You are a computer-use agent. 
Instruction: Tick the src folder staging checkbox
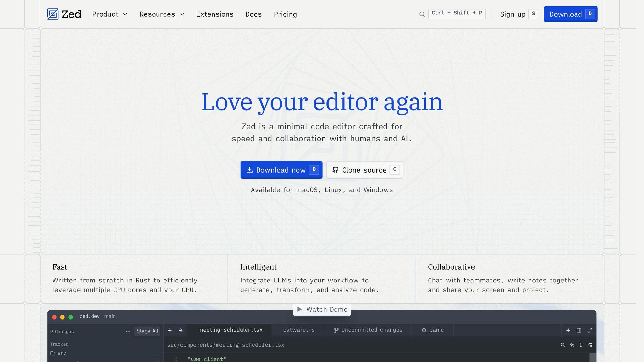(x=158, y=354)
